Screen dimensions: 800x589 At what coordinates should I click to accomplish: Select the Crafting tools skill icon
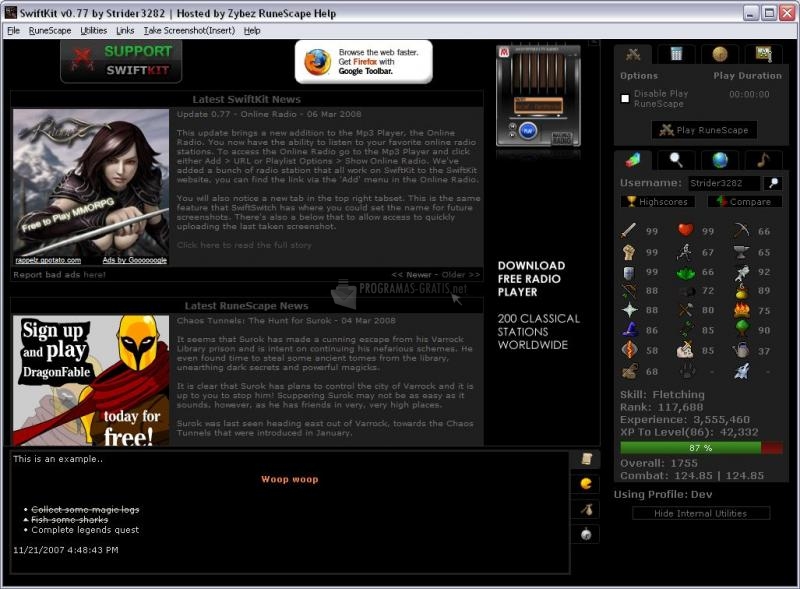pyautogui.click(x=685, y=310)
